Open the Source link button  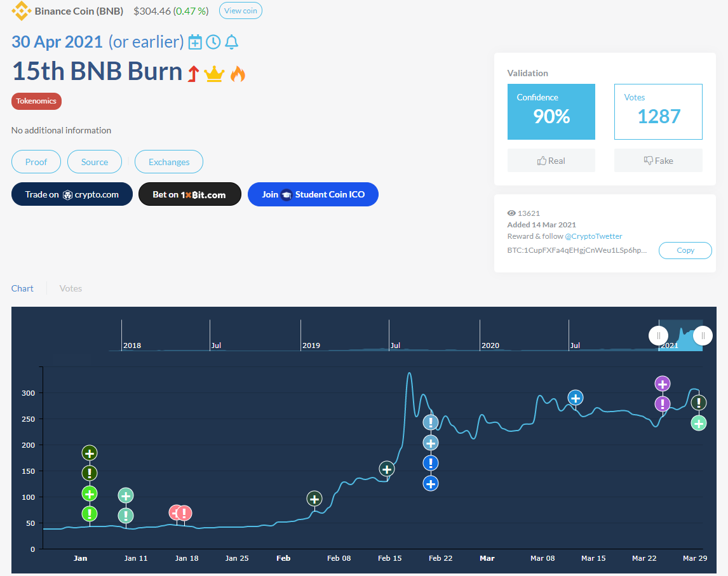pyautogui.click(x=95, y=162)
